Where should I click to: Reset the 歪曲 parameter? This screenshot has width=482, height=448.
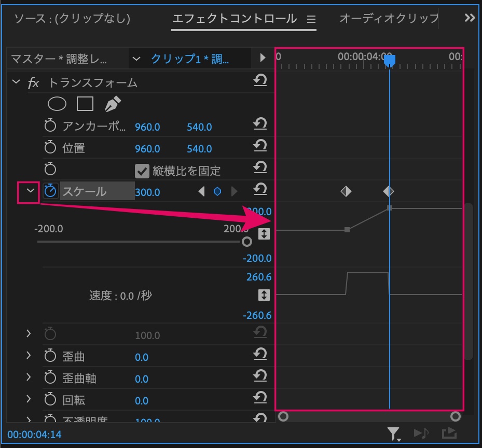(260, 354)
